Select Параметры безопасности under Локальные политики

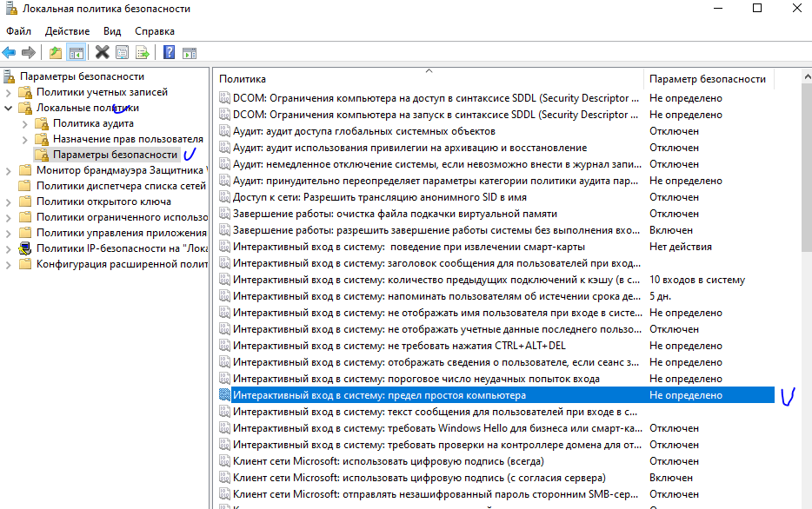(x=115, y=155)
